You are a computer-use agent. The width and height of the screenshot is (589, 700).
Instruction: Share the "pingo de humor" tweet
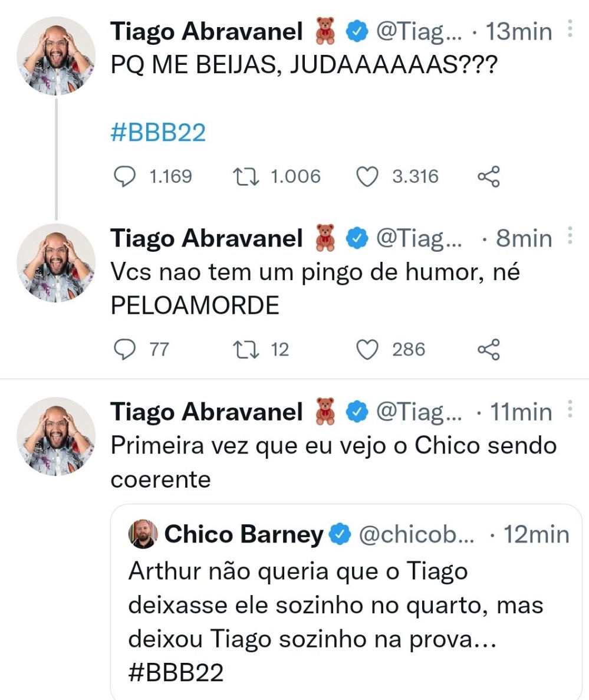(488, 350)
